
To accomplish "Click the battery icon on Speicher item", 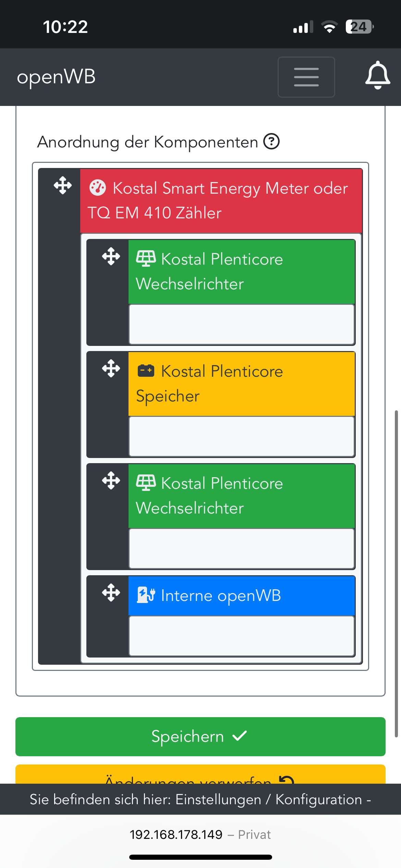I will [146, 371].
